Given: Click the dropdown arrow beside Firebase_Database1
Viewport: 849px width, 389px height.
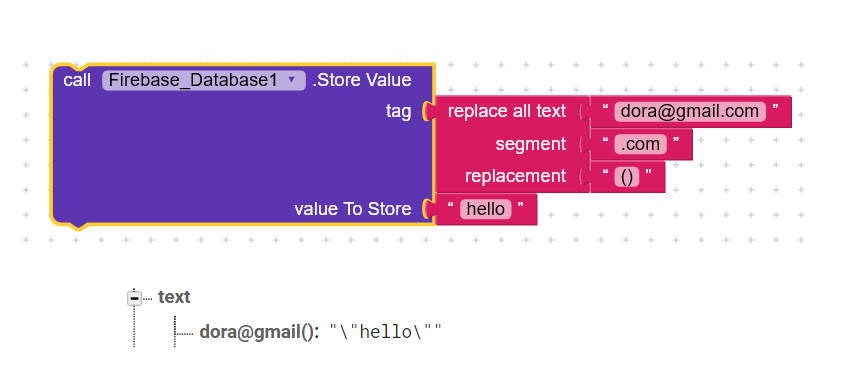Looking at the screenshot, I should click(x=291, y=80).
